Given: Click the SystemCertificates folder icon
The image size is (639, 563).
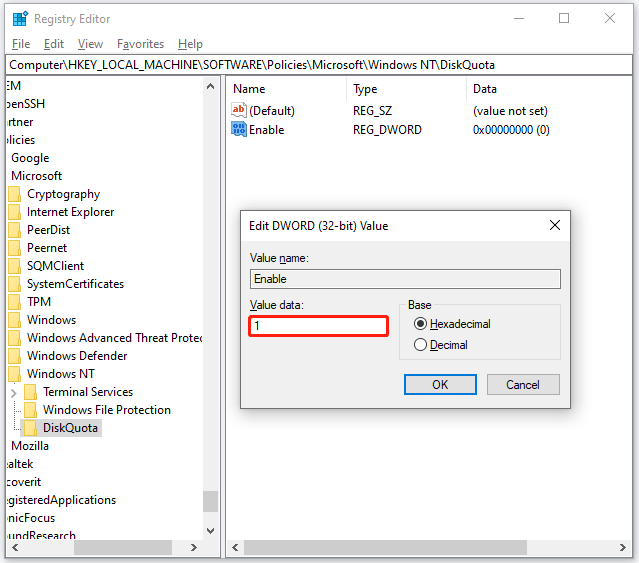Looking at the screenshot, I should (x=14, y=284).
